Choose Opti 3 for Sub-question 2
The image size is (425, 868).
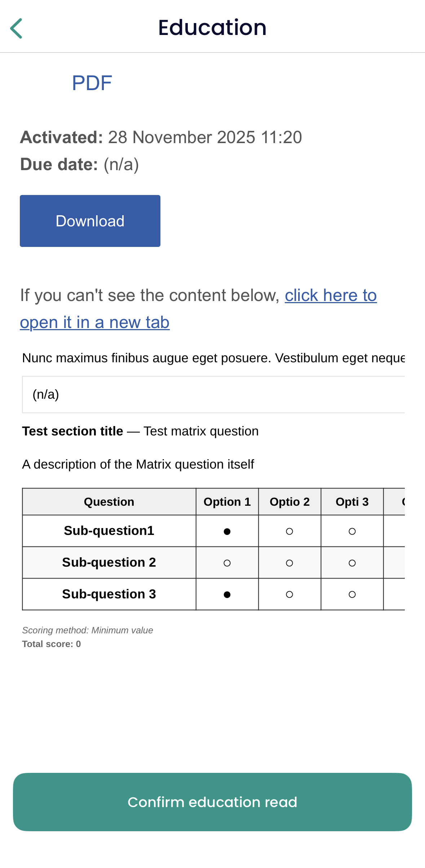point(352,563)
